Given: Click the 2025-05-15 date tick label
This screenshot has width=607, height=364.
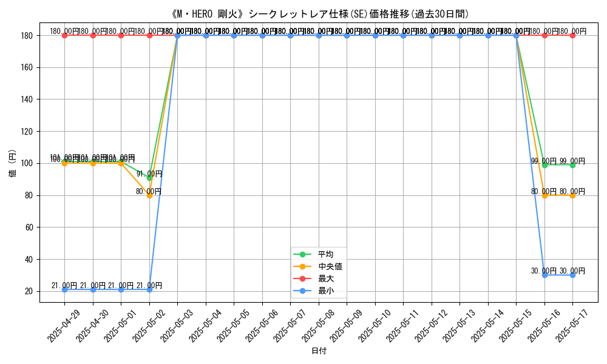Looking at the screenshot, I should (x=516, y=325).
